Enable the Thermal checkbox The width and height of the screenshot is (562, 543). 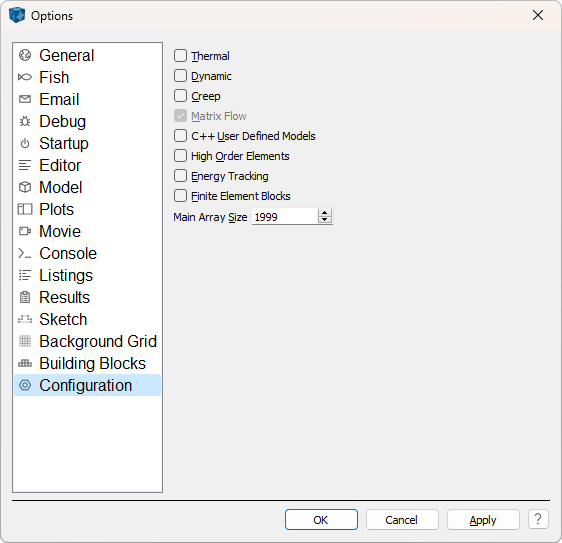point(180,56)
